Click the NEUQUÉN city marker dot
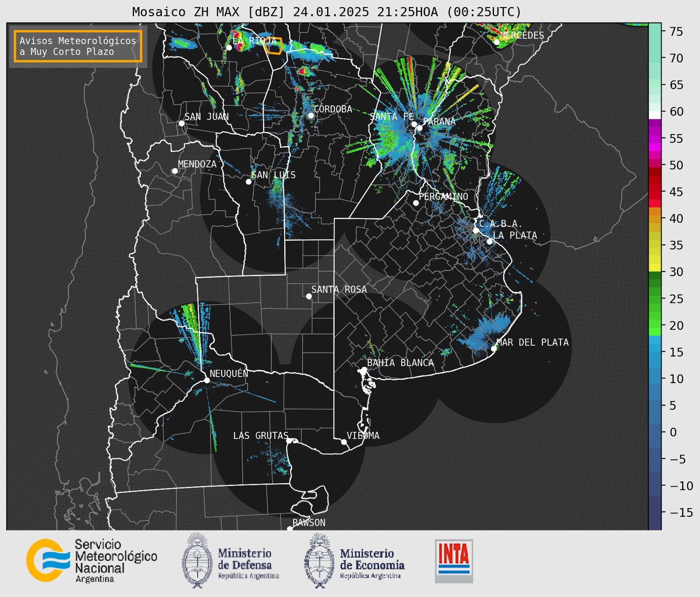The width and height of the screenshot is (700, 597). click(x=207, y=380)
